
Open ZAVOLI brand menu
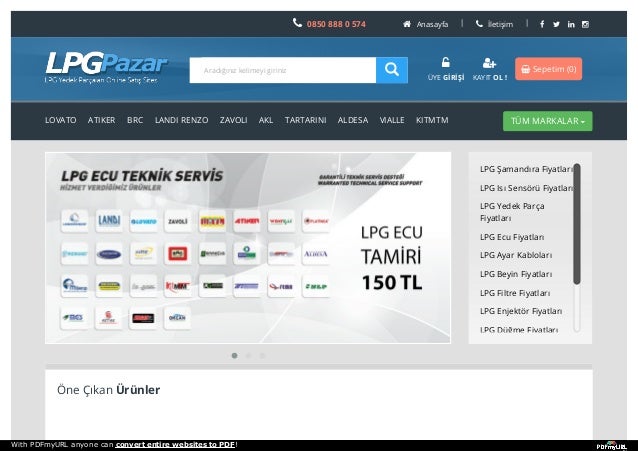point(233,120)
